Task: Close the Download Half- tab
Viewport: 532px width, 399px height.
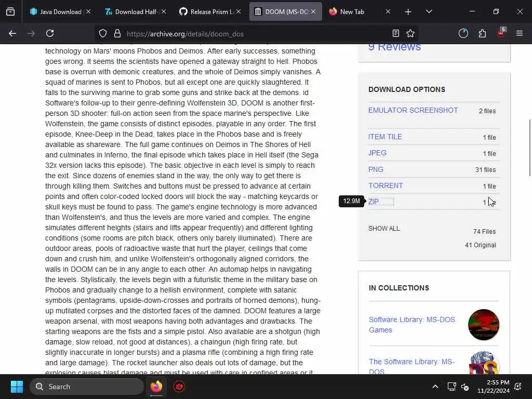Action: pos(164,11)
